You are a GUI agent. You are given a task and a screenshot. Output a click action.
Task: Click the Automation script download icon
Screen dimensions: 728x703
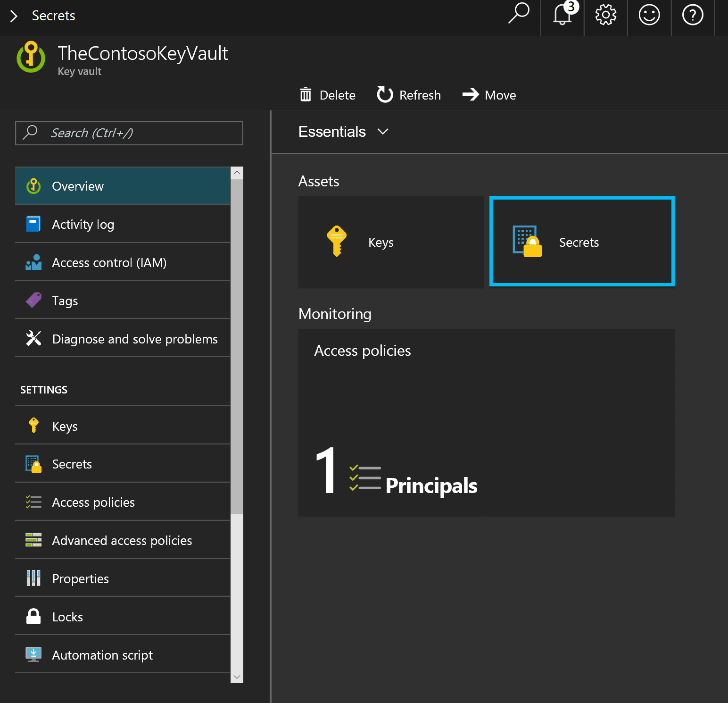tap(33, 654)
